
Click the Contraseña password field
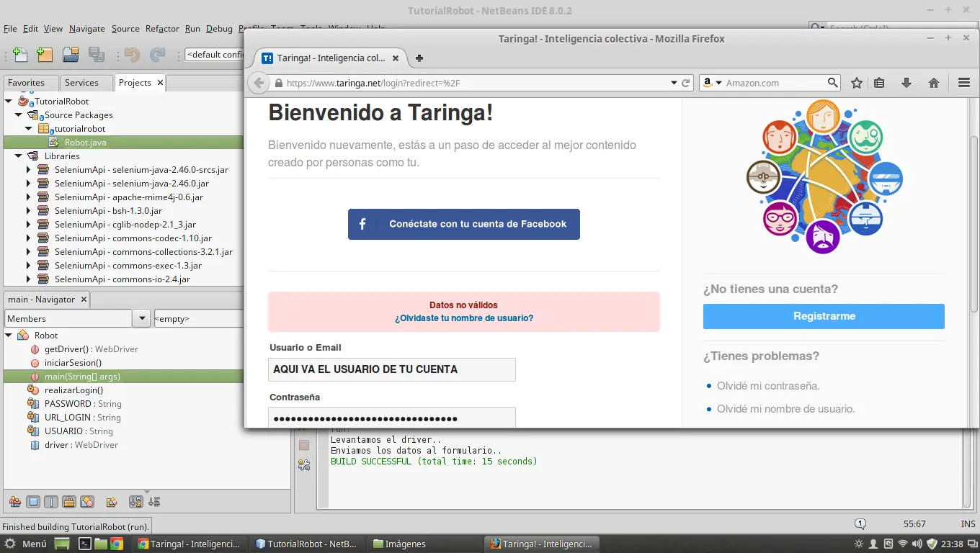[x=392, y=418]
